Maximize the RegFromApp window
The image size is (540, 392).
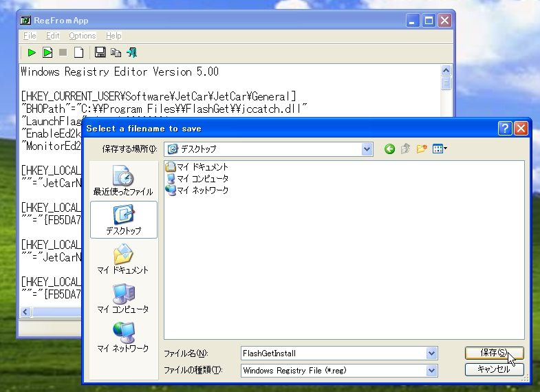(429, 21)
